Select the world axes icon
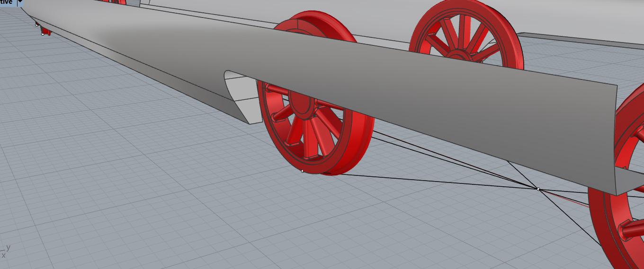644x269 pixels. click(5, 252)
